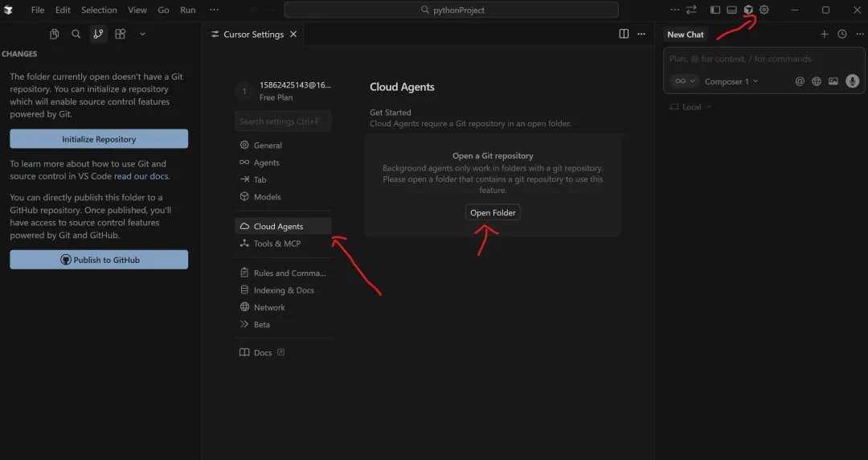The image size is (868, 460).
Task: Click the globe web search icon
Action: point(817,81)
